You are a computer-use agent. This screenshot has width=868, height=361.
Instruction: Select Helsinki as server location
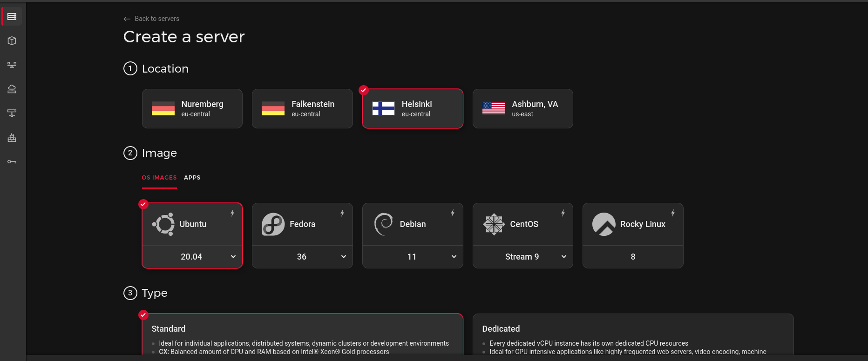pos(413,108)
